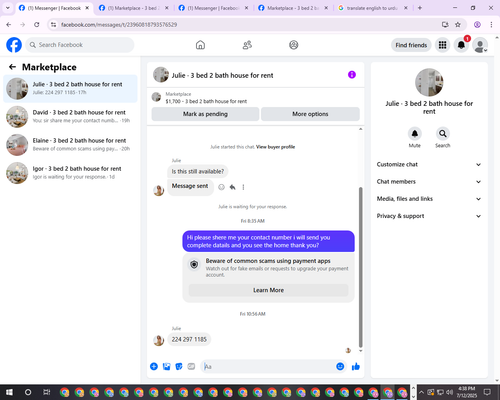Open the emoji picker in message box

(340, 367)
